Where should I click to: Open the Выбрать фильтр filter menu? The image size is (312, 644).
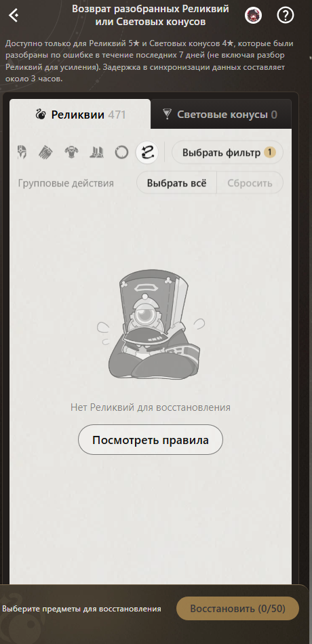click(227, 153)
